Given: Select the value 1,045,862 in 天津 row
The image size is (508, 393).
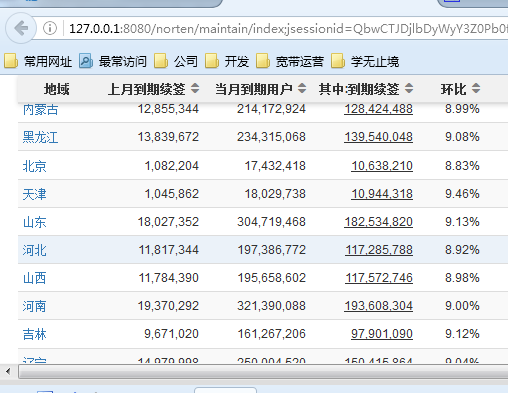Looking at the screenshot, I should point(172,194).
